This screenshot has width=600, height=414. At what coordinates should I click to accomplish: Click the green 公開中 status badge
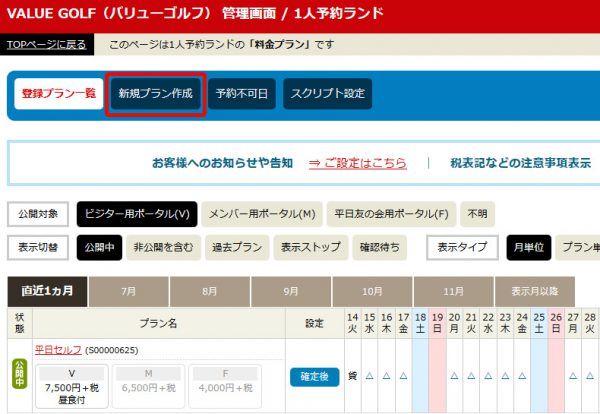pos(20,374)
